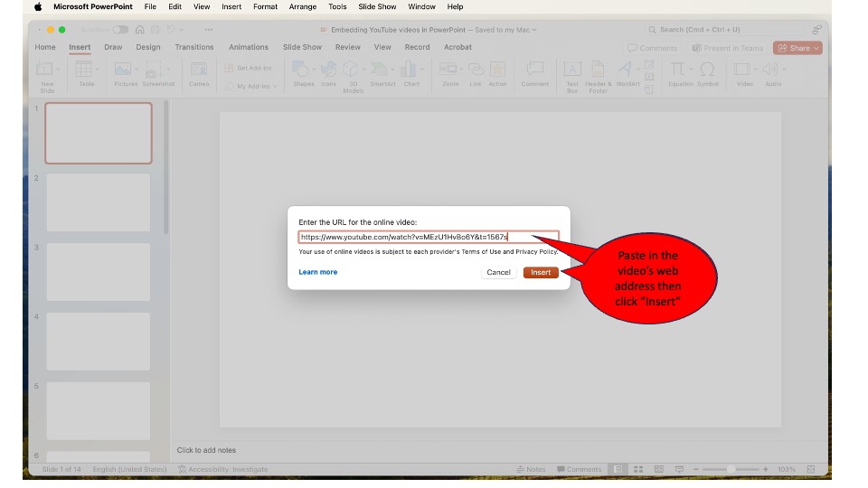
Task: Expand the Video dropdown arrow
Action: [x=756, y=70]
